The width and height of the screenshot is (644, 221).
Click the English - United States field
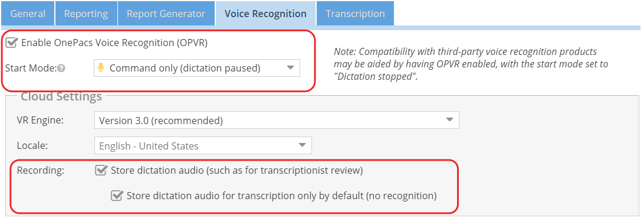(x=203, y=145)
